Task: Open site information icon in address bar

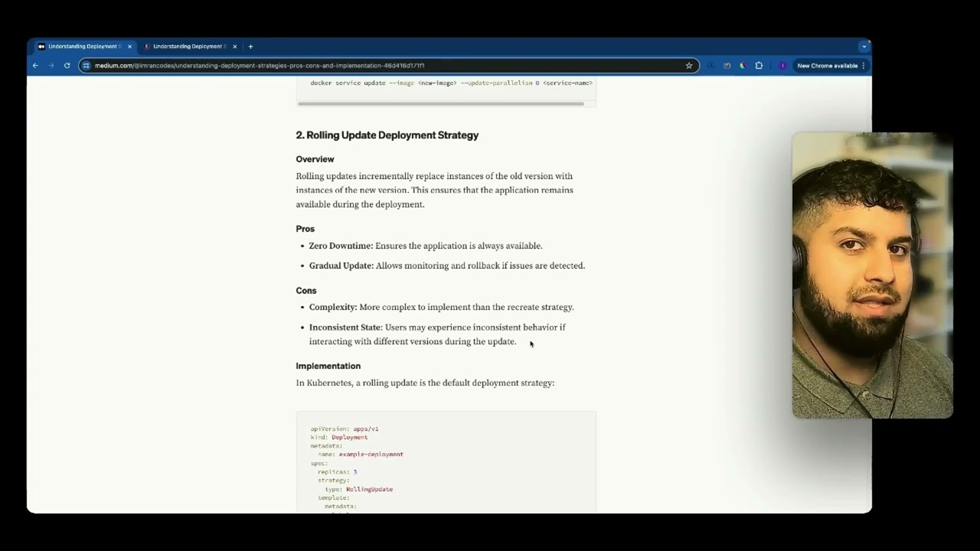Action: pos(86,66)
